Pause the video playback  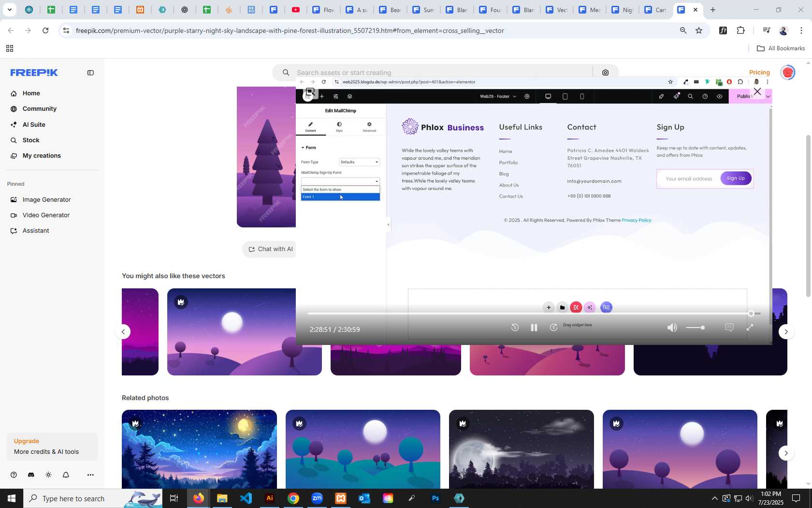click(534, 328)
